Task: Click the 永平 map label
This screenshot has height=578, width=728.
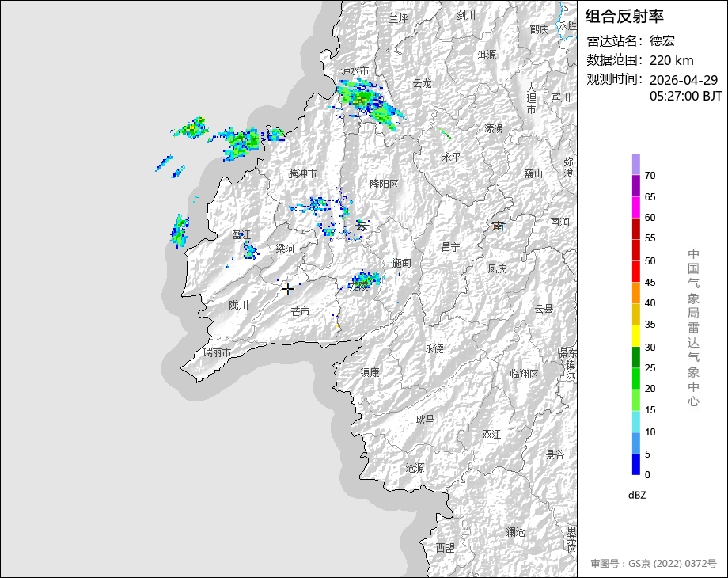Action: (x=451, y=157)
